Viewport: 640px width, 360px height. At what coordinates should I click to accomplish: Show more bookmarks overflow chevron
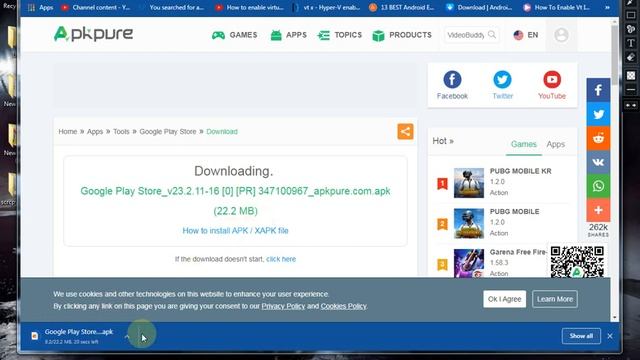click(607, 7)
